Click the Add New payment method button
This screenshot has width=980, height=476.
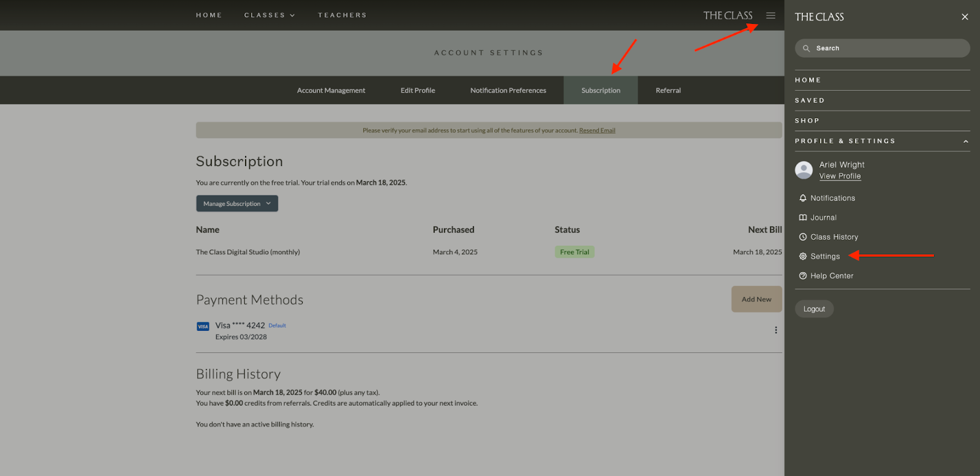click(756, 300)
